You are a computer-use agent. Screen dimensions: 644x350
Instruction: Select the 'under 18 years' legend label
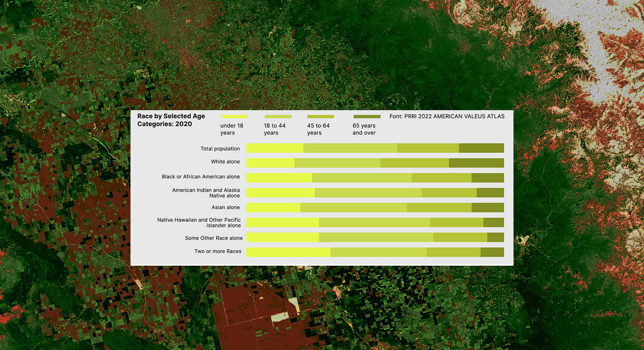(232, 129)
